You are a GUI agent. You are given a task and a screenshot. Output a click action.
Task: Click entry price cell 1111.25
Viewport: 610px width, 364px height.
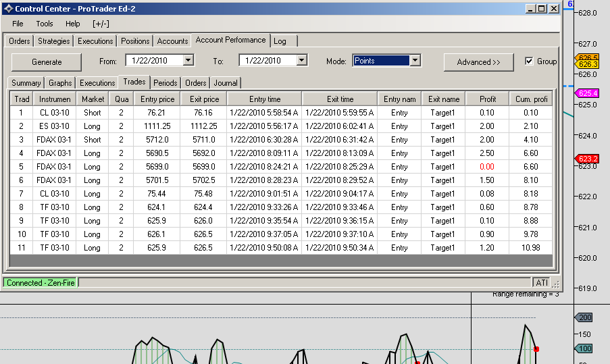coord(157,126)
